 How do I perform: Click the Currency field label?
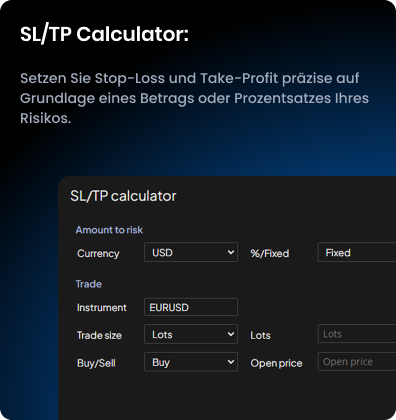pyautogui.click(x=98, y=253)
